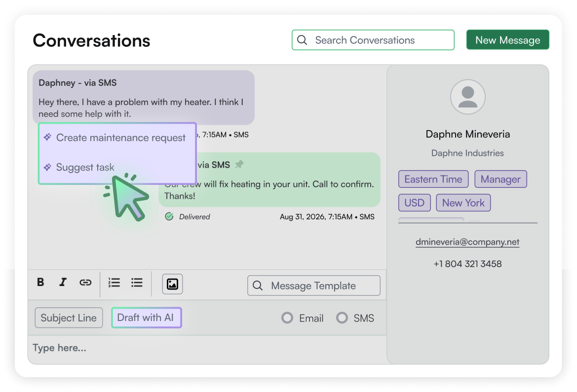Open the dmineveria@company.net email link
The image size is (577, 392).
click(x=467, y=242)
